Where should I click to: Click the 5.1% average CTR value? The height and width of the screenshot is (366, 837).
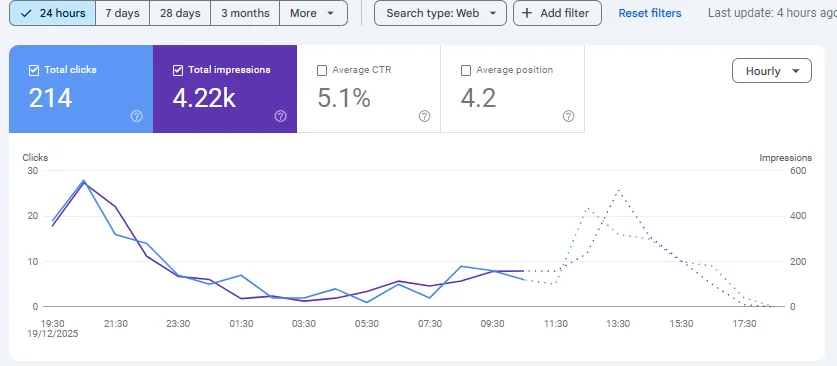[x=344, y=98]
